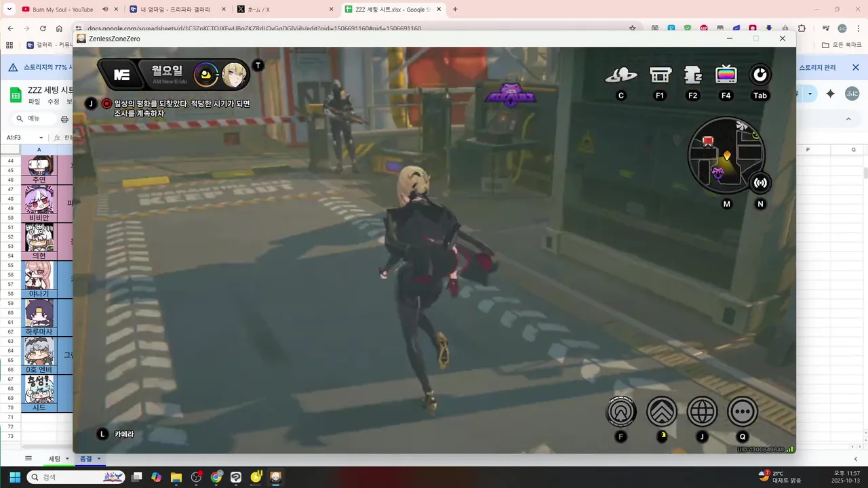Open the 파일 menu in Google Sheets
This screenshot has width=868, height=488.
[34, 102]
